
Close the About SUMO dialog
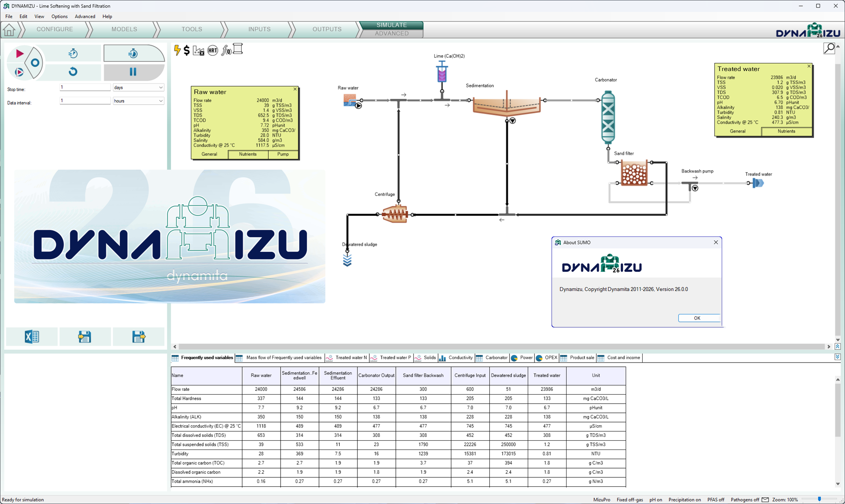716,242
